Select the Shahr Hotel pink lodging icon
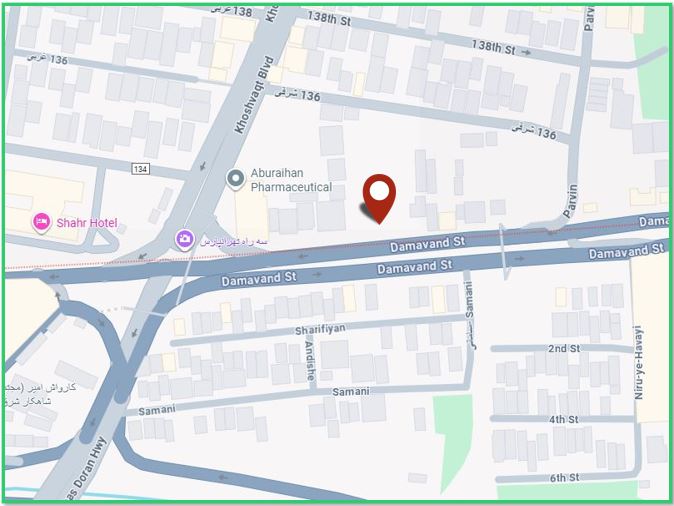 [x=41, y=223]
